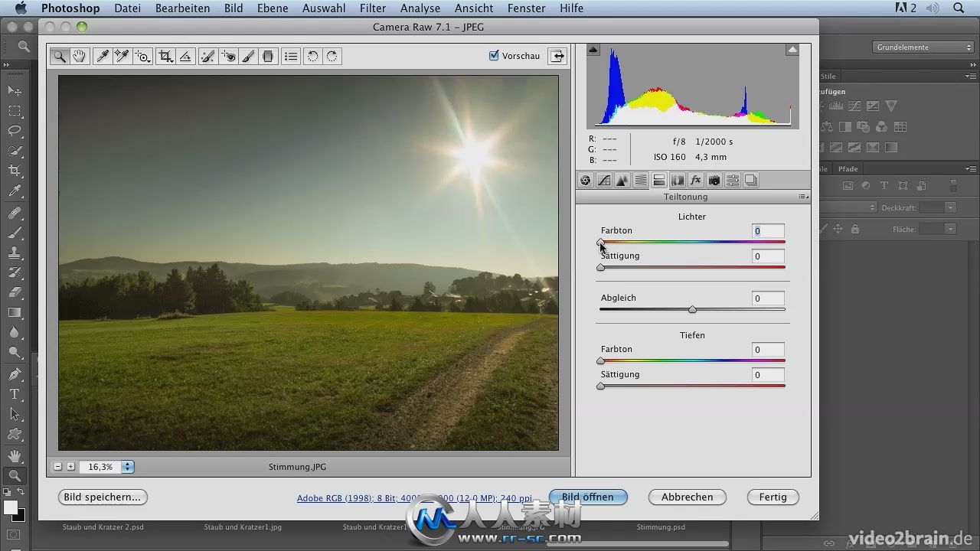
Task: Select the Graduated Filter tool
Action: click(268, 56)
